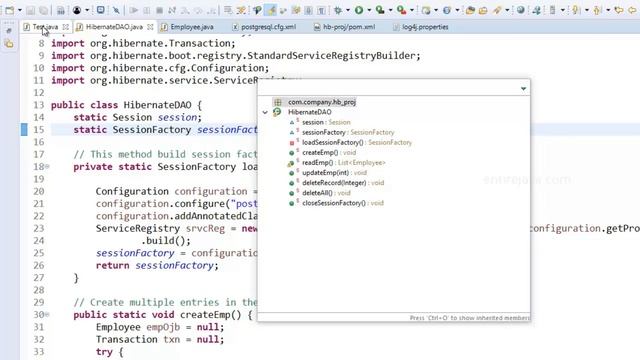Click the Last Edit Location icon
The height and width of the screenshot is (360, 640).
pos(619,10)
